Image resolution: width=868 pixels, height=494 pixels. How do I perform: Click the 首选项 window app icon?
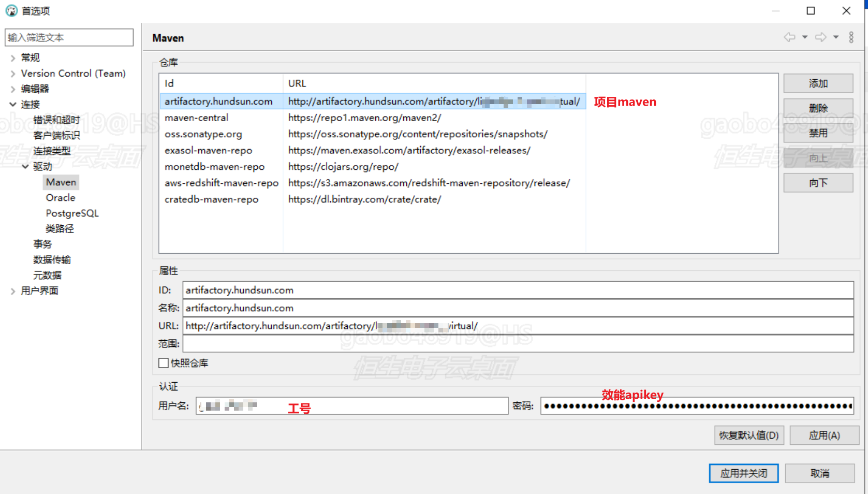[x=11, y=11]
